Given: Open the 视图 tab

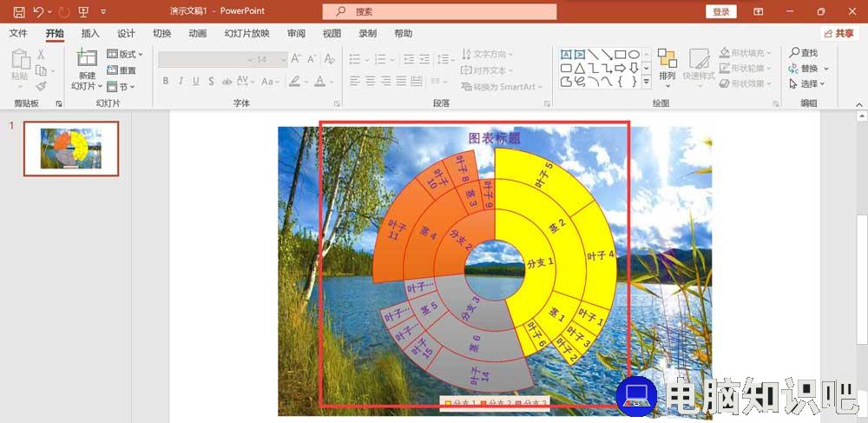Looking at the screenshot, I should click(332, 33).
